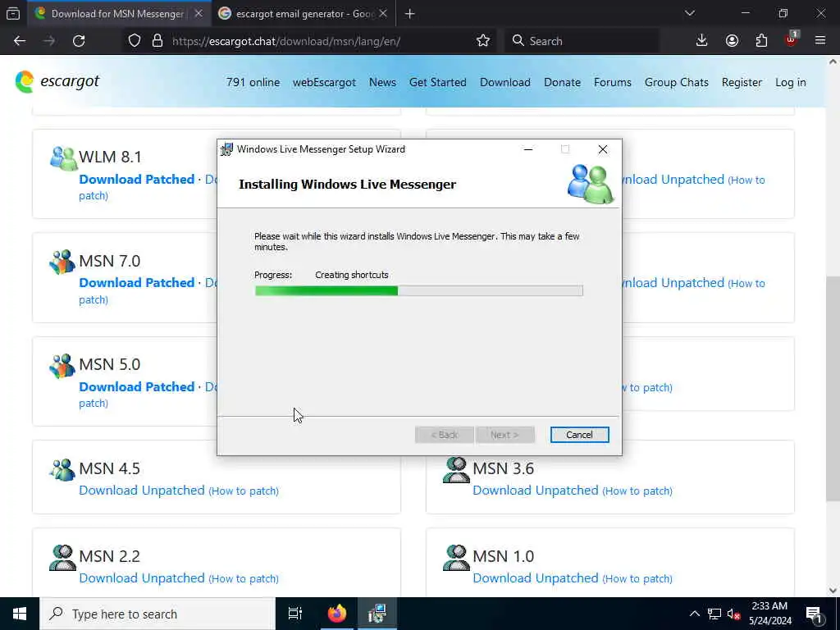Click the WLM 8.1 buddy icon
The height and width of the screenshot is (630, 840).
(x=63, y=158)
